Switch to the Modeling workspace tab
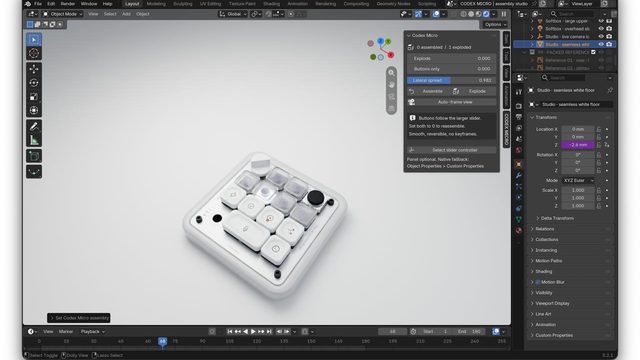This screenshot has height=360, width=640. (156, 4)
